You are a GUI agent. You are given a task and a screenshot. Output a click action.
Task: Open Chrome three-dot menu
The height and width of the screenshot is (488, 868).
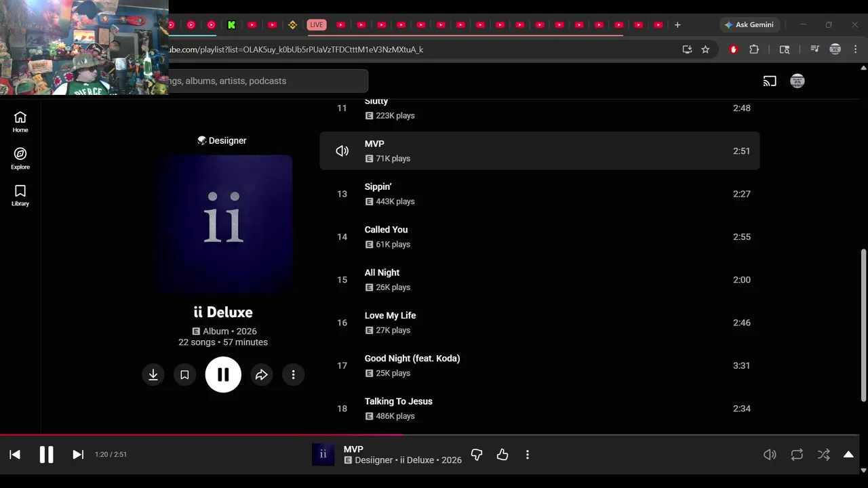(x=856, y=49)
